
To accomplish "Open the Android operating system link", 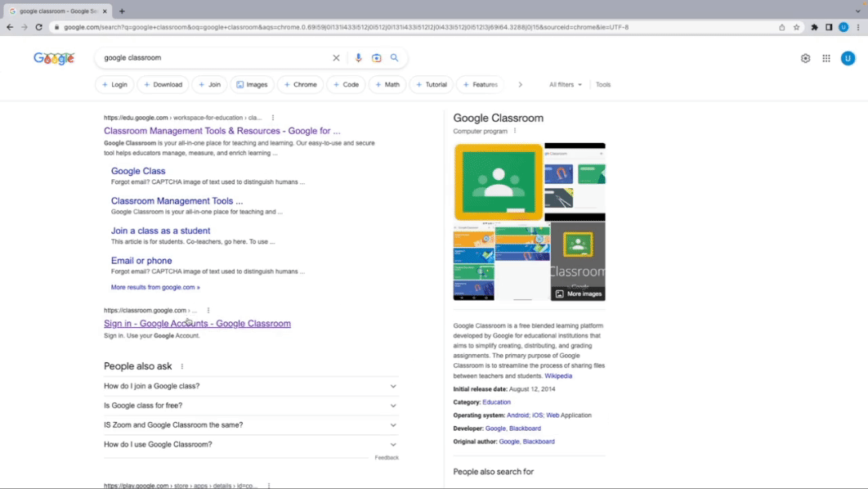I will [x=517, y=415].
